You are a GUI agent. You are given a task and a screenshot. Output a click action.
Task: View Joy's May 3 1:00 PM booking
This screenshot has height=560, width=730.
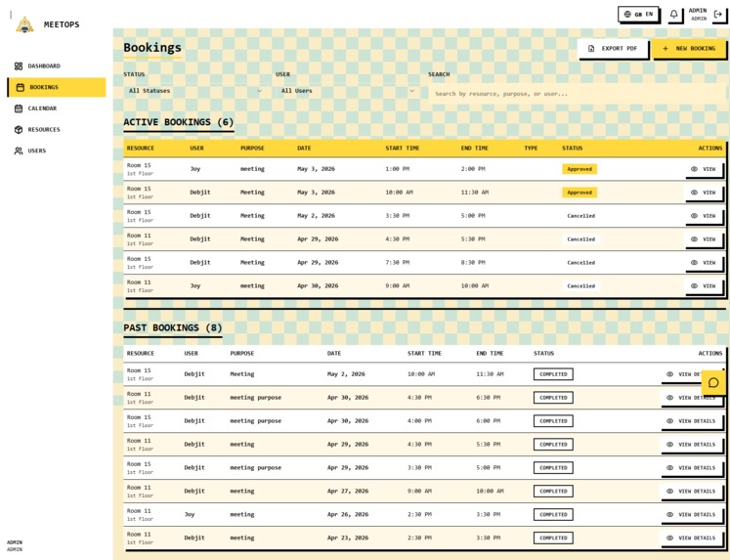[x=704, y=169]
